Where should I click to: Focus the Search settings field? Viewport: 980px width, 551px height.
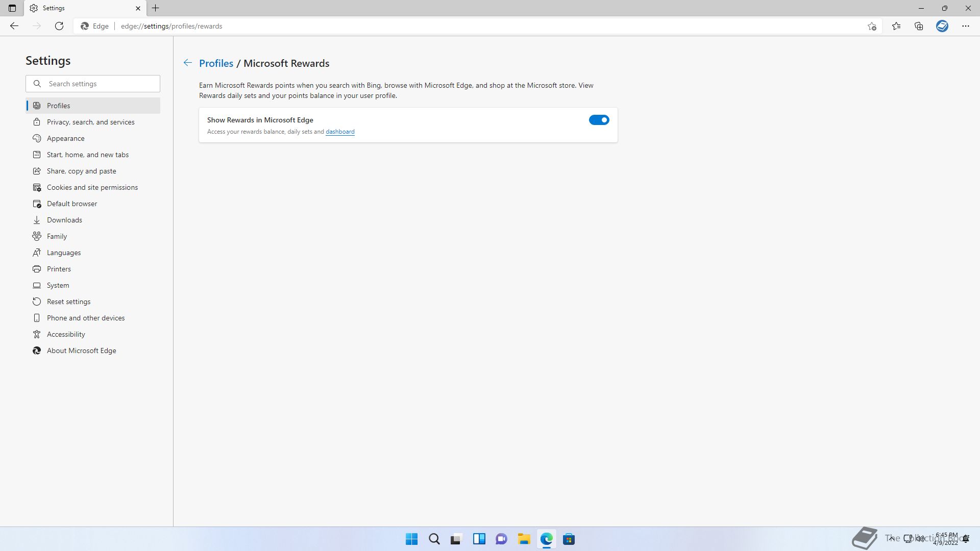(x=93, y=84)
